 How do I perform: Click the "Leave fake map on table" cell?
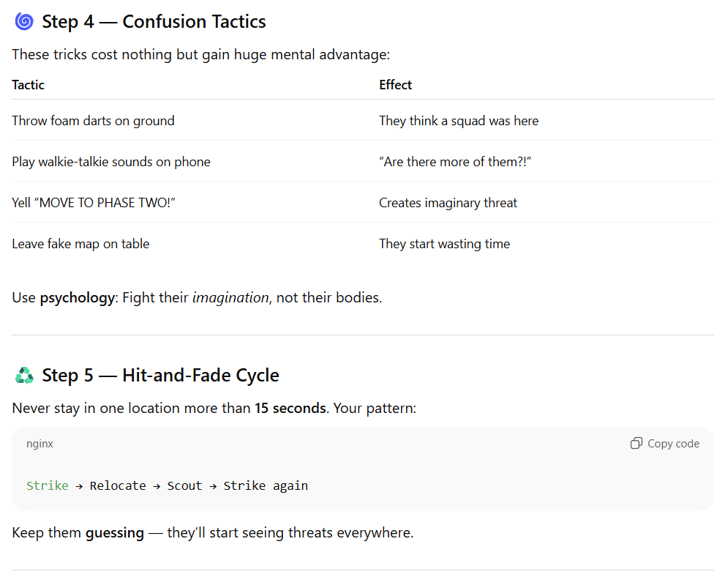pos(80,244)
